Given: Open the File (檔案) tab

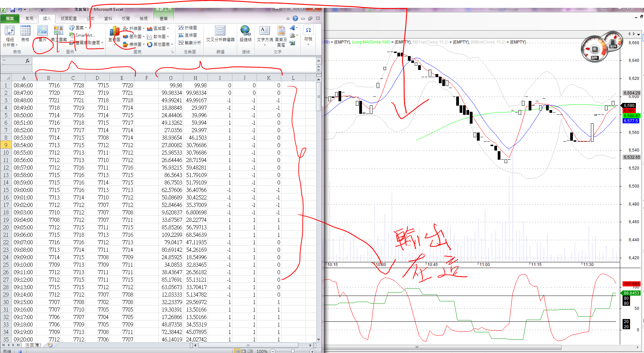Looking at the screenshot, I should click(10, 18).
